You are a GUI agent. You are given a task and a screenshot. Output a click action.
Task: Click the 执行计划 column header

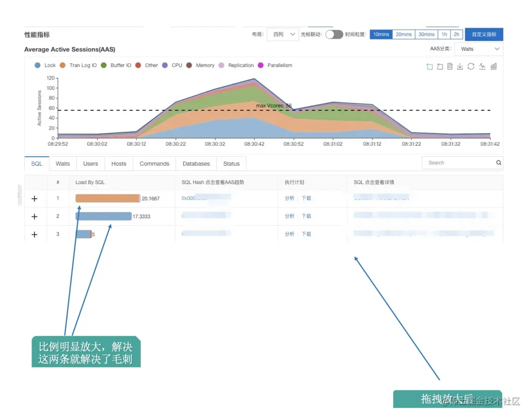[294, 182]
